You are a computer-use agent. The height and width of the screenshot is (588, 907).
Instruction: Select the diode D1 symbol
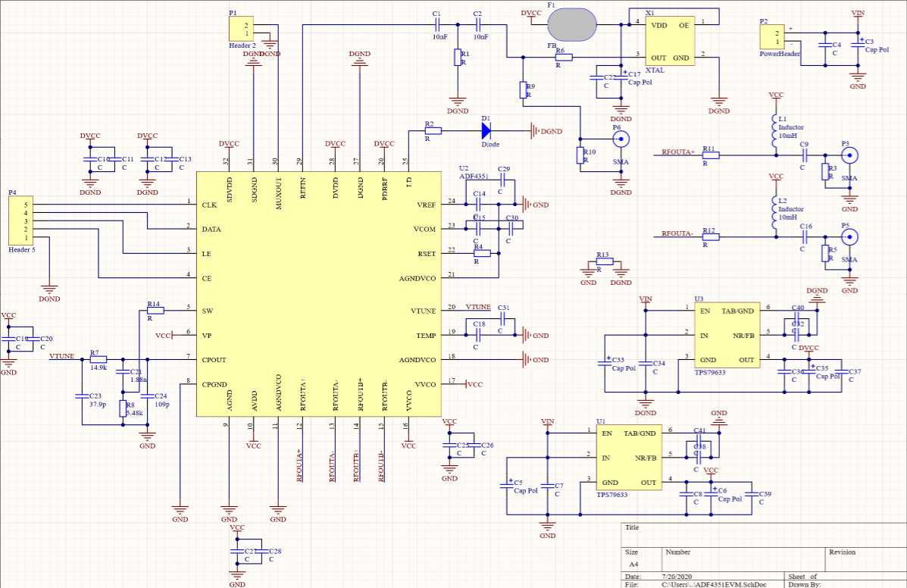(x=486, y=130)
